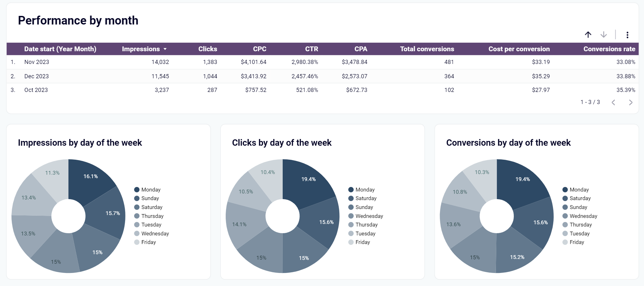Click the Performance by month title
The image size is (644, 286).
coord(78,20)
